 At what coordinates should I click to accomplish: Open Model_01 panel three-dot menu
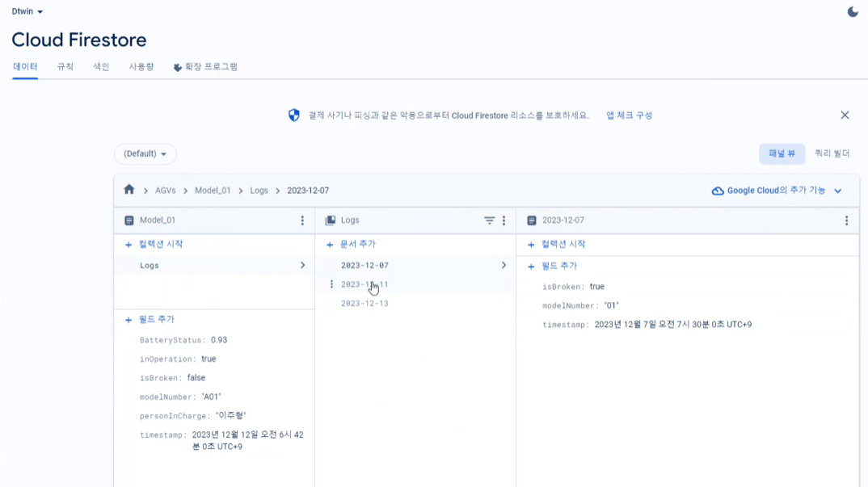(302, 220)
